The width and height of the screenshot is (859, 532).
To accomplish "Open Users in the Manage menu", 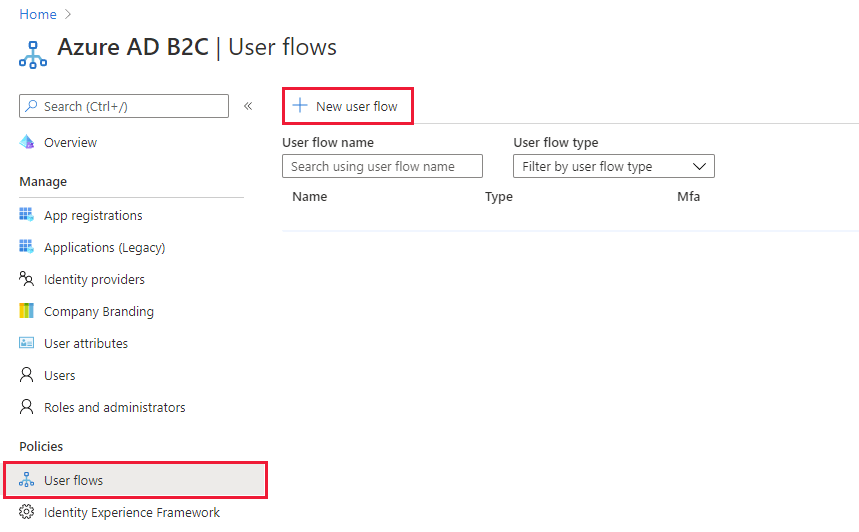I will click(x=59, y=375).
